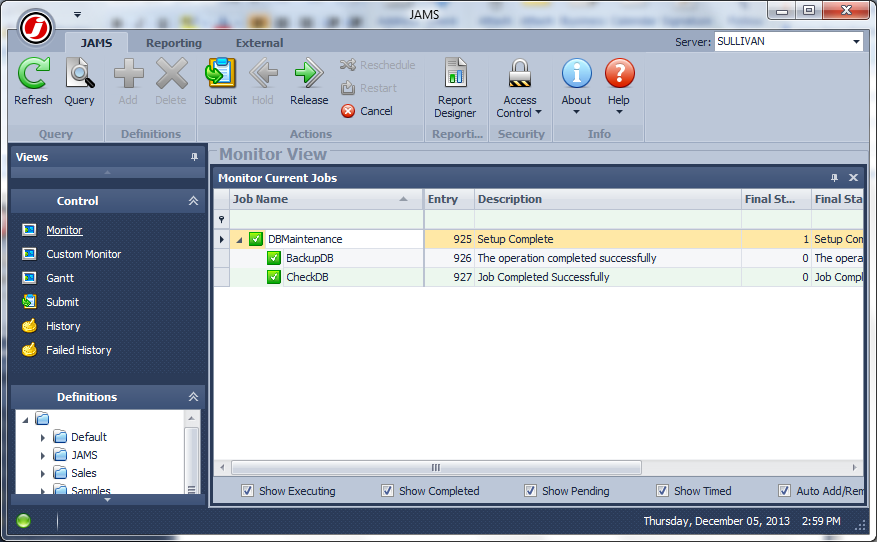This screenshot has width=877, height=542.
Task: Expand the JAMS folder
Action: click(x=43, y=456)
